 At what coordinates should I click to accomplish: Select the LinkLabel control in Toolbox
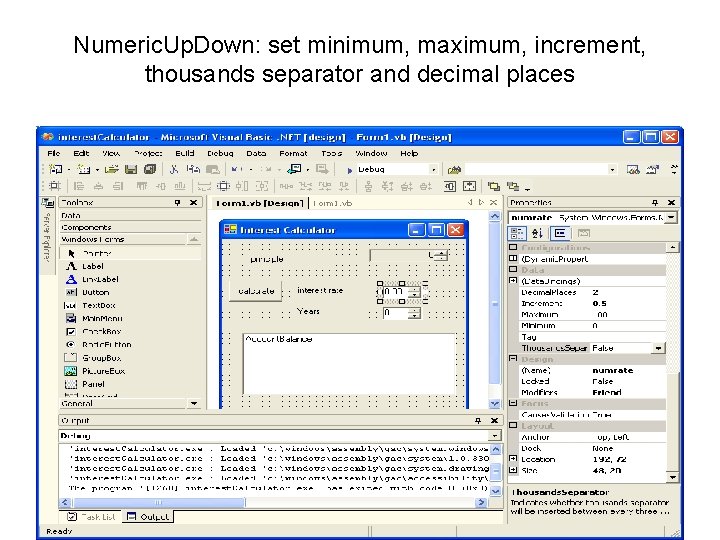(x=130, y=279)
